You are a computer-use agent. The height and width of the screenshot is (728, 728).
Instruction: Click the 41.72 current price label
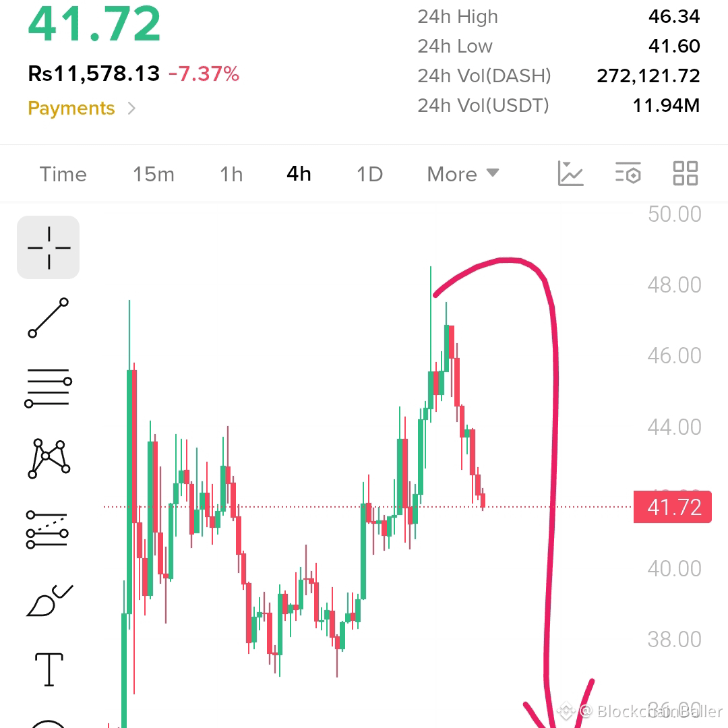click(672, 507)
